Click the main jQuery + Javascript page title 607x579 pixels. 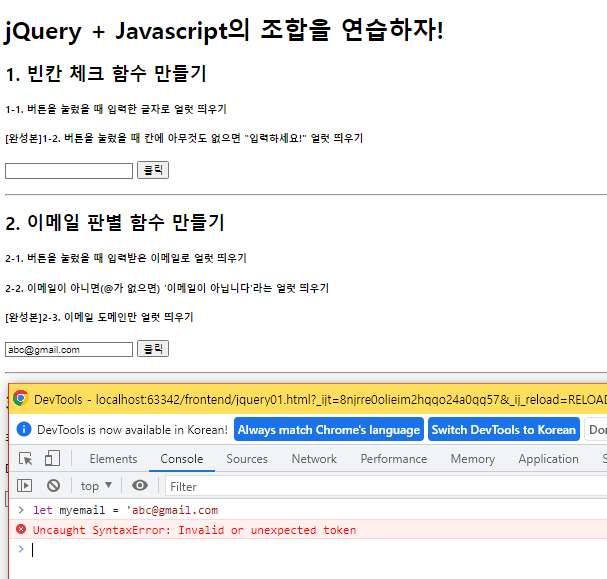tap(224, 30)
